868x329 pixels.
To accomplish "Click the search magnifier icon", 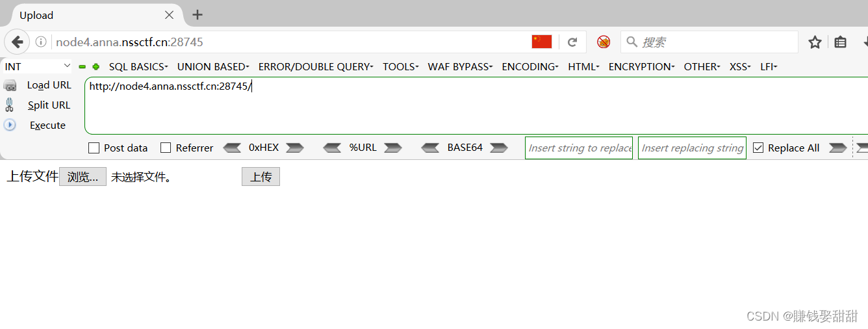I will [x=632, y=42].
